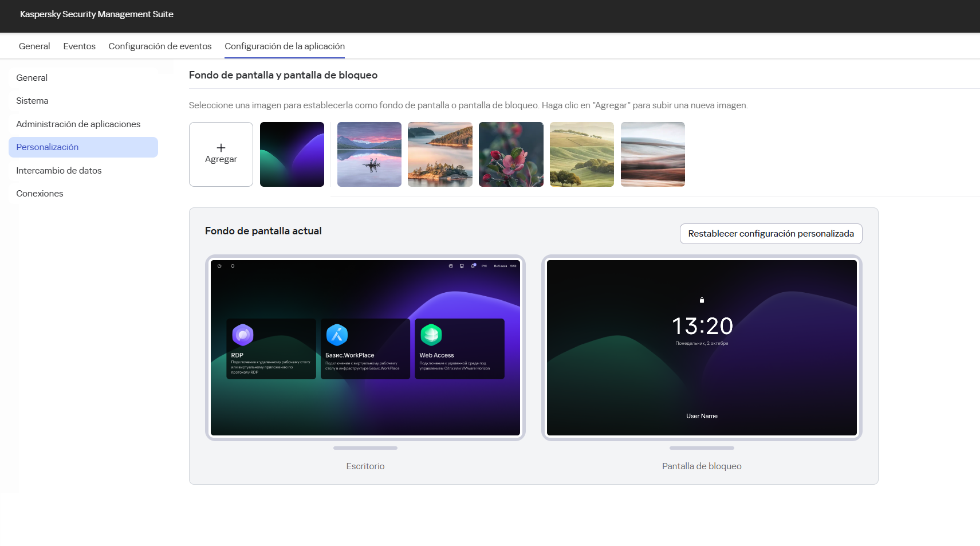
Task: Click the lock icon on the lock screen preview
Action: pos(702,299)
